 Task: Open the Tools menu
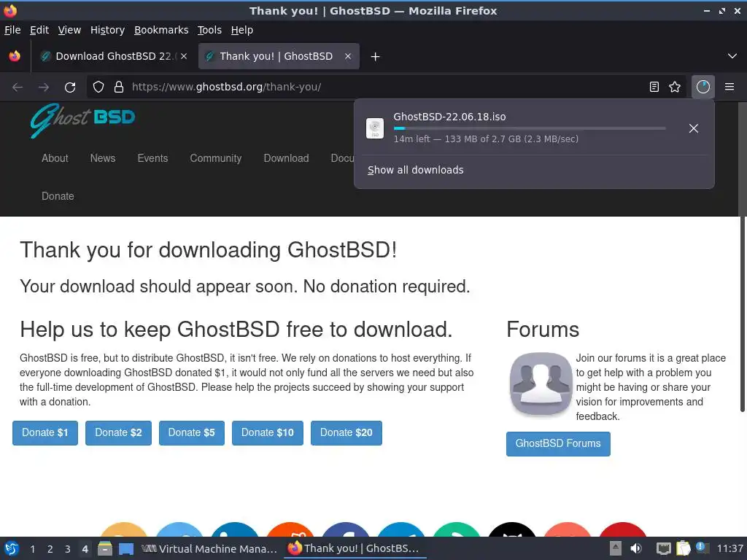[209, 30]
